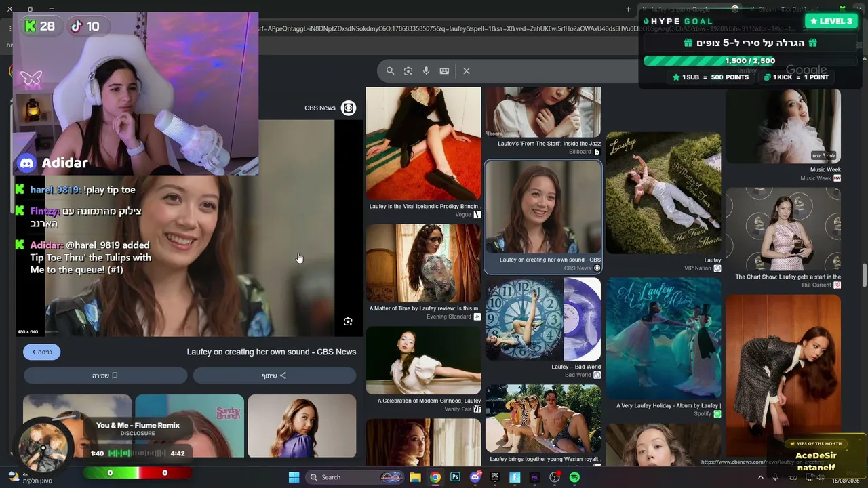Click the tall image of woman in sequined dress
Screen dimensions: 868x488
click(783, 375)
